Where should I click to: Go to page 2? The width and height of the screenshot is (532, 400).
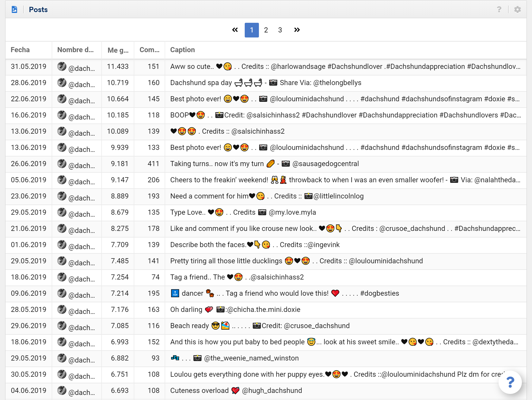266,30
